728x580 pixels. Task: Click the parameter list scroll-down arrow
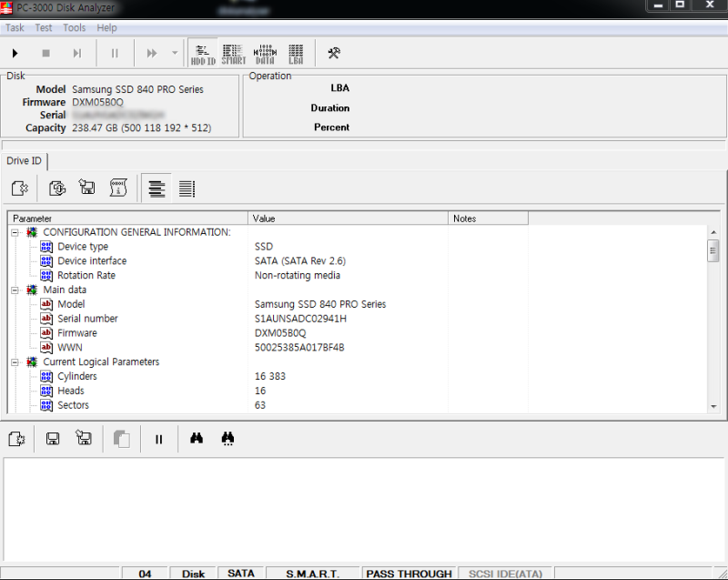pyautogui.click(x=713, y=407)
